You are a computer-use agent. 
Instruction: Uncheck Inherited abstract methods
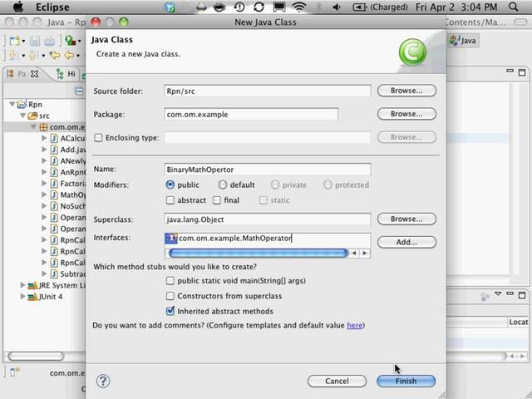coord(170,311)
